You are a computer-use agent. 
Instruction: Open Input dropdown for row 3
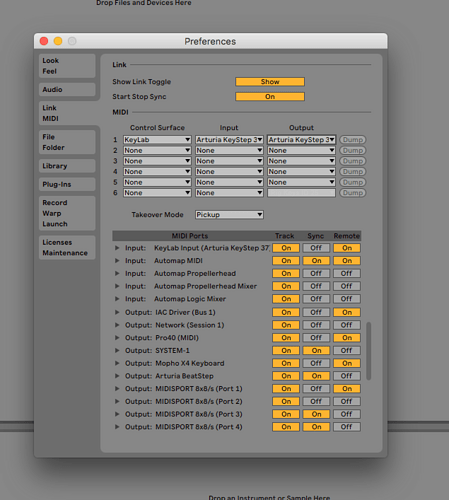point(229,161)
